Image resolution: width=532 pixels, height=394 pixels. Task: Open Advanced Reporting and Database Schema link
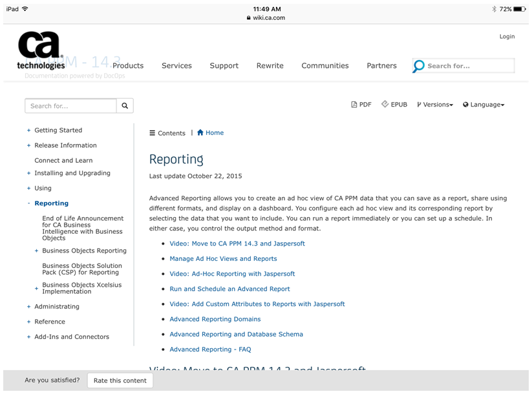click(x=236, y=335)
